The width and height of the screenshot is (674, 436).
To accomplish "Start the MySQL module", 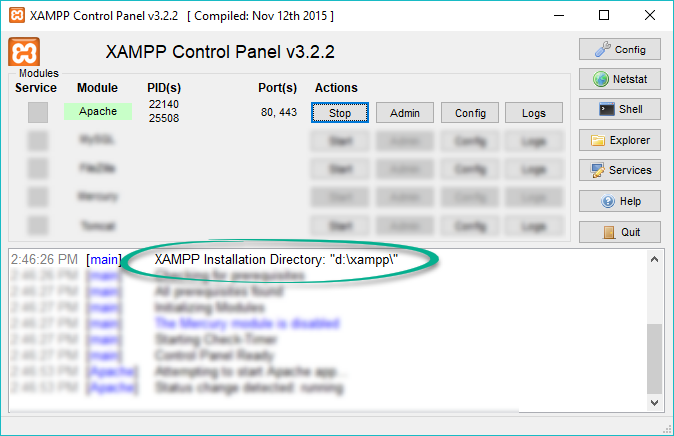I will click(340, 141).
